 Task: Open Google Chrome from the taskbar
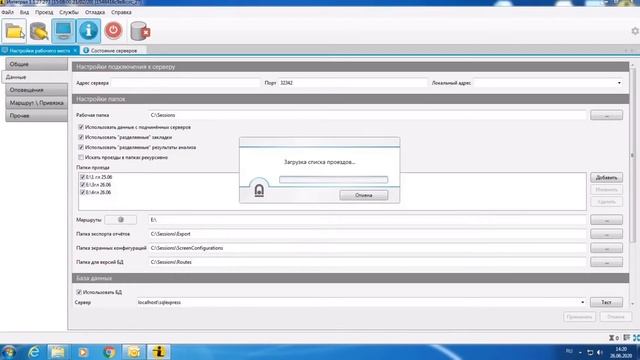pyautogui.click(x=109, y=352)
